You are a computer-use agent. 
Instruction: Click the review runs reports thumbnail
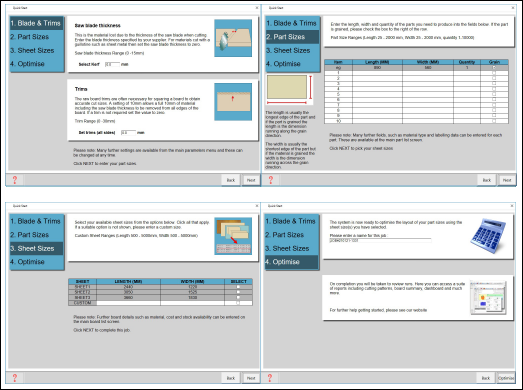[x=488, y=298]
